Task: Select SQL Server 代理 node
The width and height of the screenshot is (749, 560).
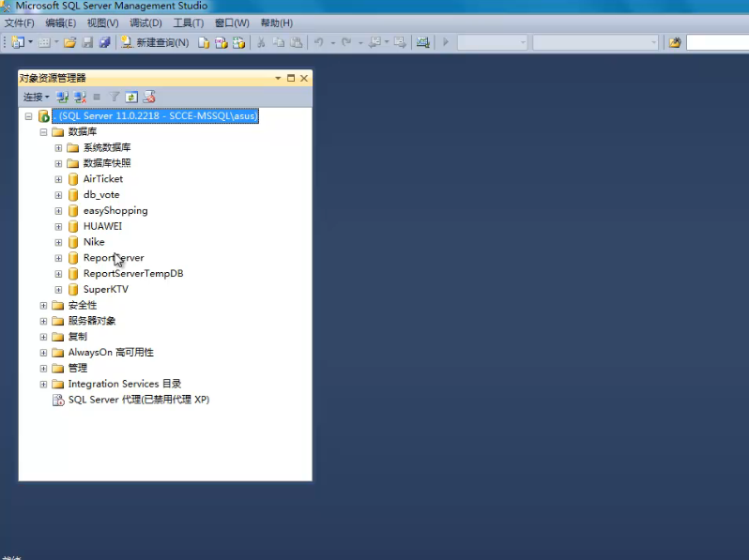Action: coord(139,400)
